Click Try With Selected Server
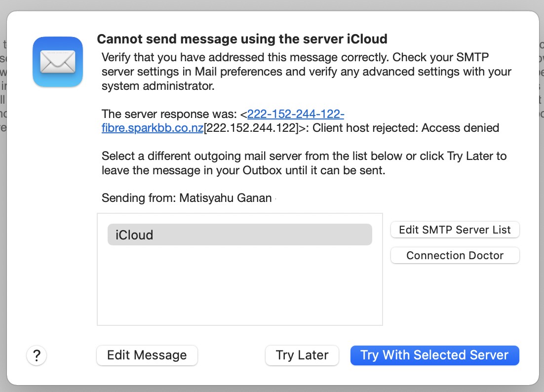The height and width of the screenshot is (392, 544). tap(434, 355)
